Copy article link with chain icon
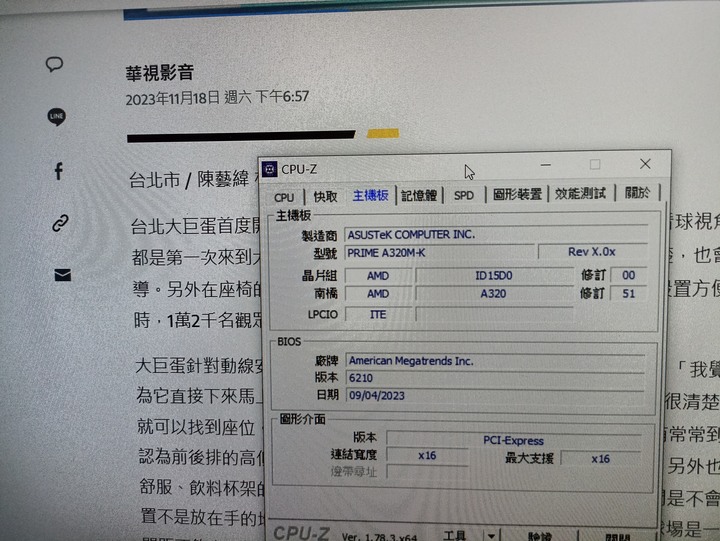Image resolution: width=720 pixels, height=541 pixels. [60, 223]
